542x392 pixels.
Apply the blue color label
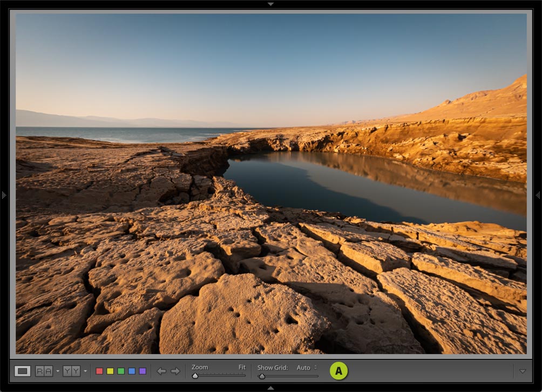coord(132,371)
